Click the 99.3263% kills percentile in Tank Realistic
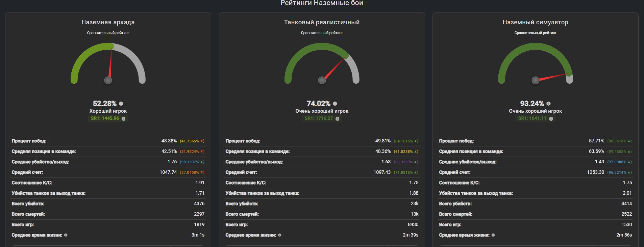The width and height of the screenshot is (644, 247). pos(403,162)
